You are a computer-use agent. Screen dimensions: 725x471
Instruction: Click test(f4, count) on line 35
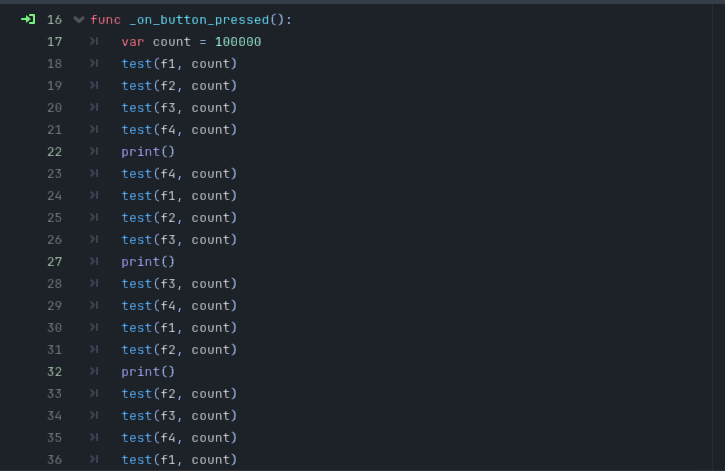click(x=179, y=438)
